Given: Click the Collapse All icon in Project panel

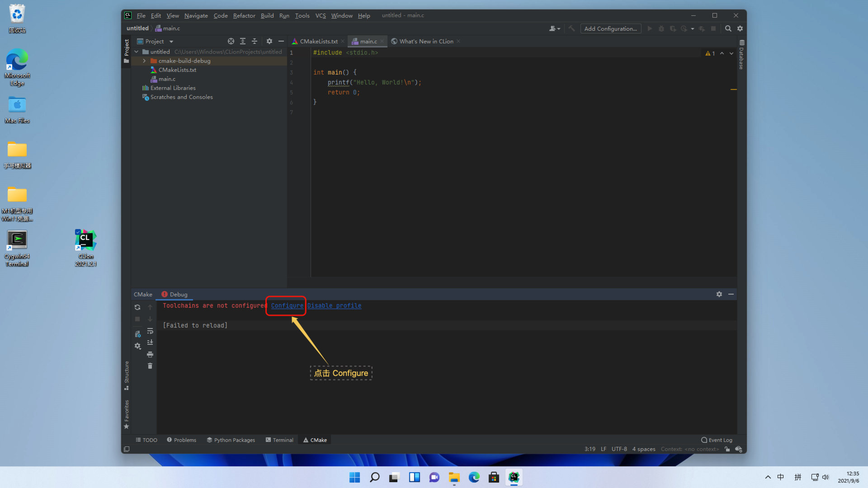Looking at the screenshot, I should [x=255, y=41].
